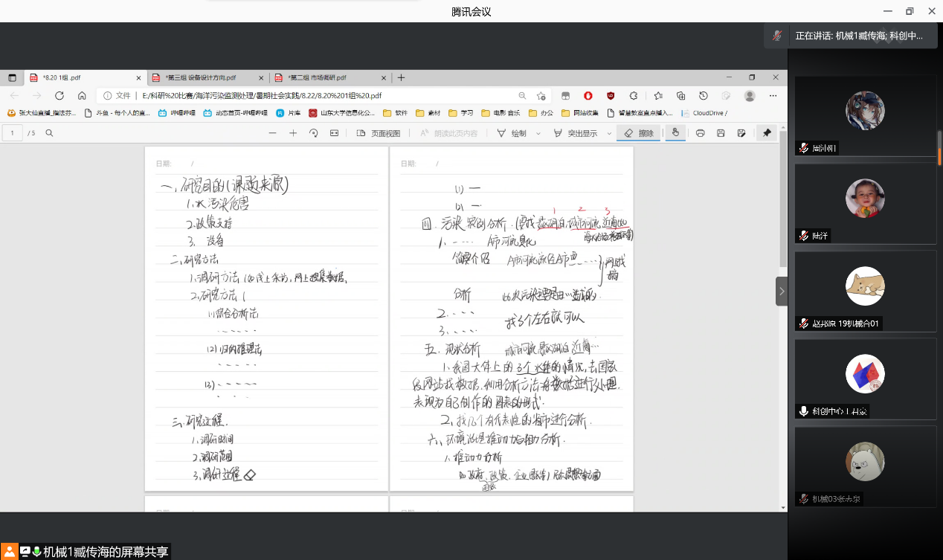
Task: Select the 擦除 eraser tool
Action: coord(638,133)
